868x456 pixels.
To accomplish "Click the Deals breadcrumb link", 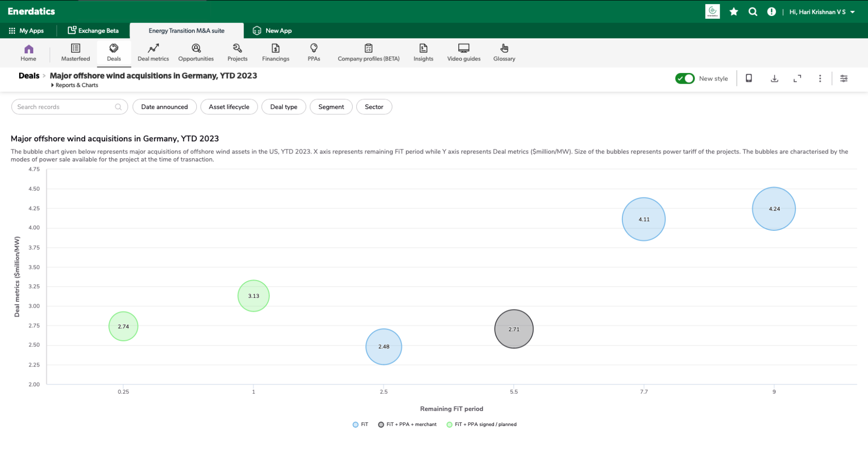I will (x=29, y=76).
